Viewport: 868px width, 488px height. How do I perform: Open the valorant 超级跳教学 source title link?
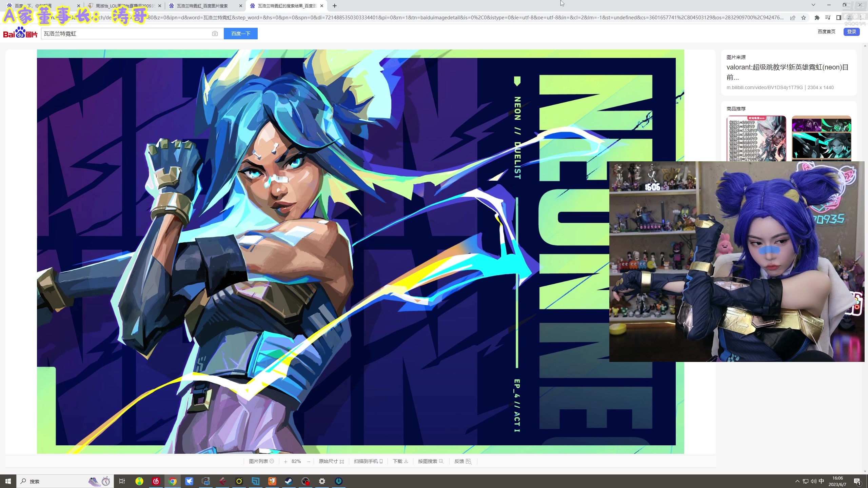tap(787, 72)
